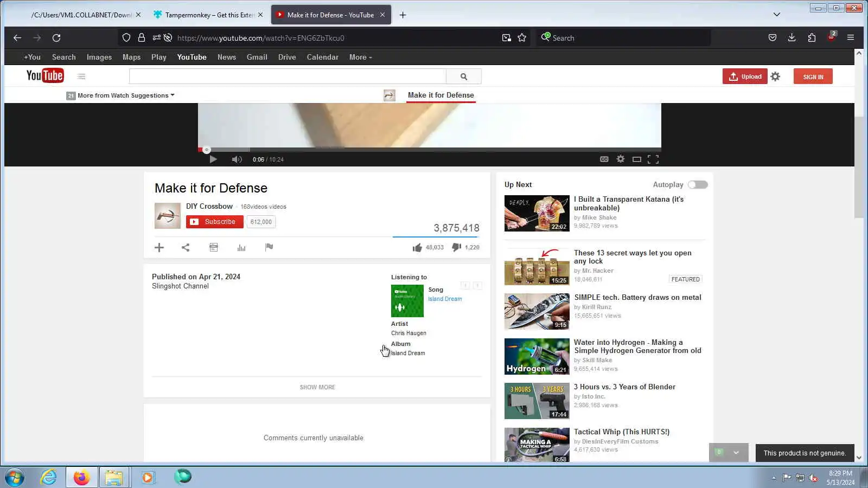868x488 pixels.
Task: Open a new browser tab
Action: pyautogui.click(x=403, y=15)
